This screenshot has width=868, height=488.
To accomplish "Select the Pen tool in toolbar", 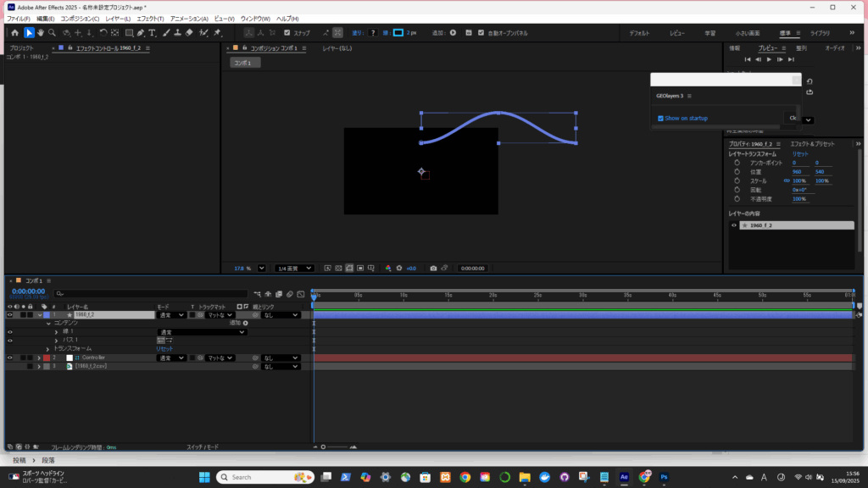I will (141, 33).
